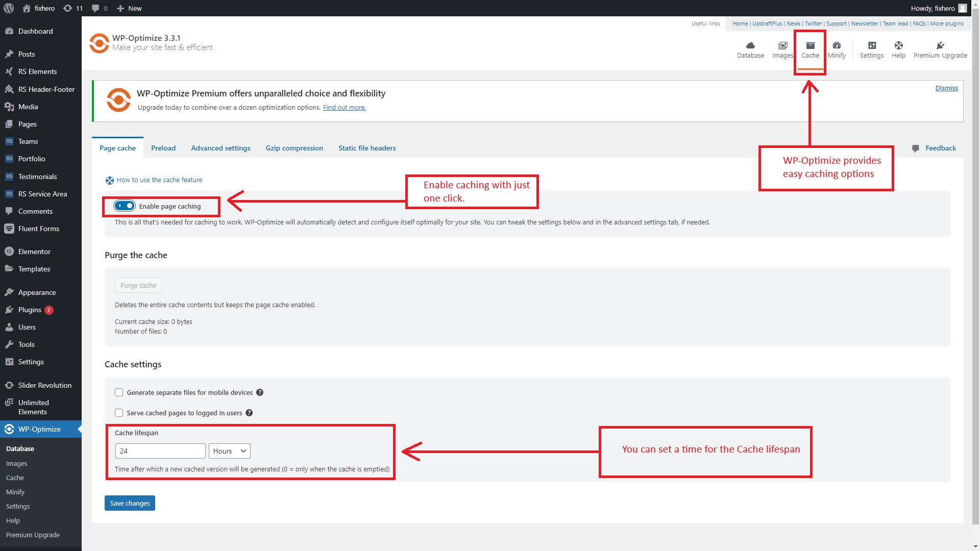
Task: Click the Save changes button
Action: (130, 503)
